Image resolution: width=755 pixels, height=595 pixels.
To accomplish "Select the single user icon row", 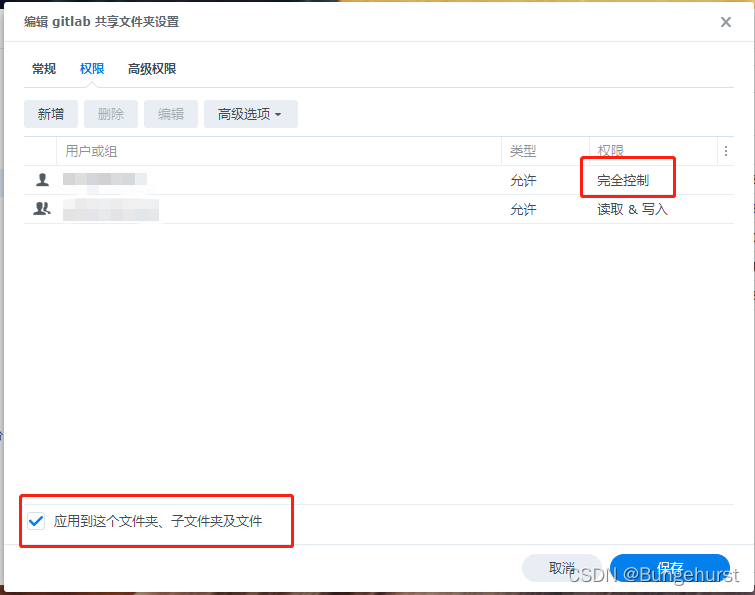I will pyautogui.click(x=379, y=180).
